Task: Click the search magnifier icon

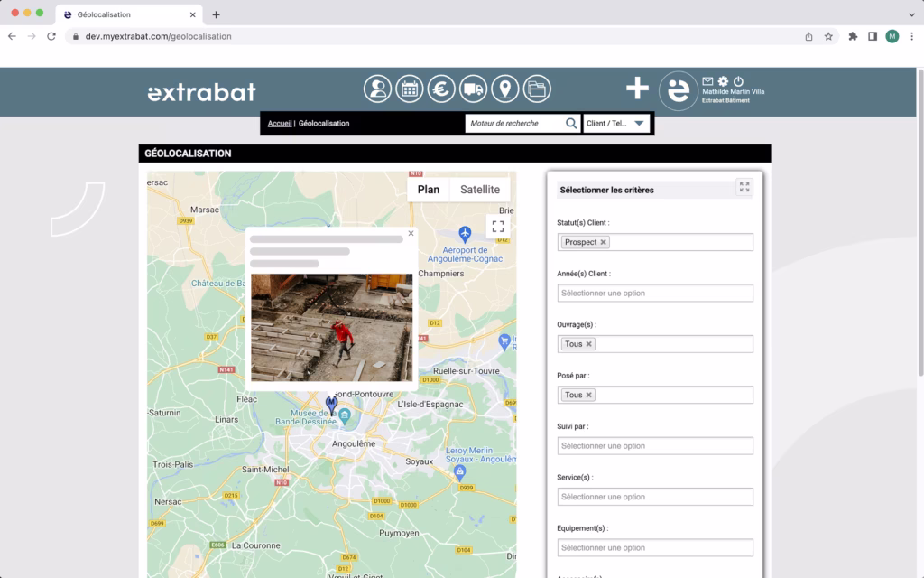Action: pyautogui.click(x=571, y=123)
